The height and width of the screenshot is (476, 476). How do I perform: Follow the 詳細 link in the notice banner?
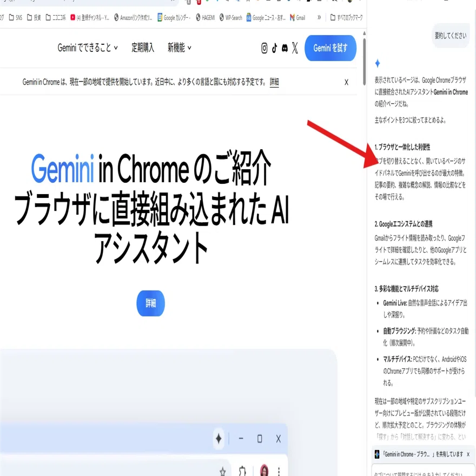(x=274, y=82)
